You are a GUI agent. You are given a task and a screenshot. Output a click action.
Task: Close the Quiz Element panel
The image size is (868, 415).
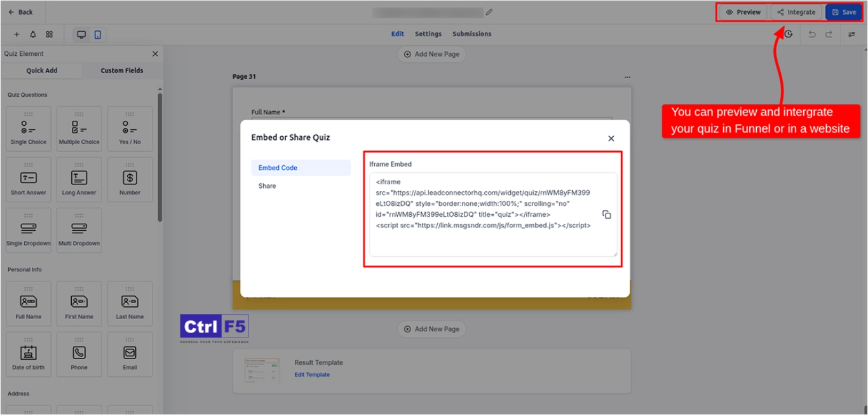pyautogui.click(x=155, y=54)
